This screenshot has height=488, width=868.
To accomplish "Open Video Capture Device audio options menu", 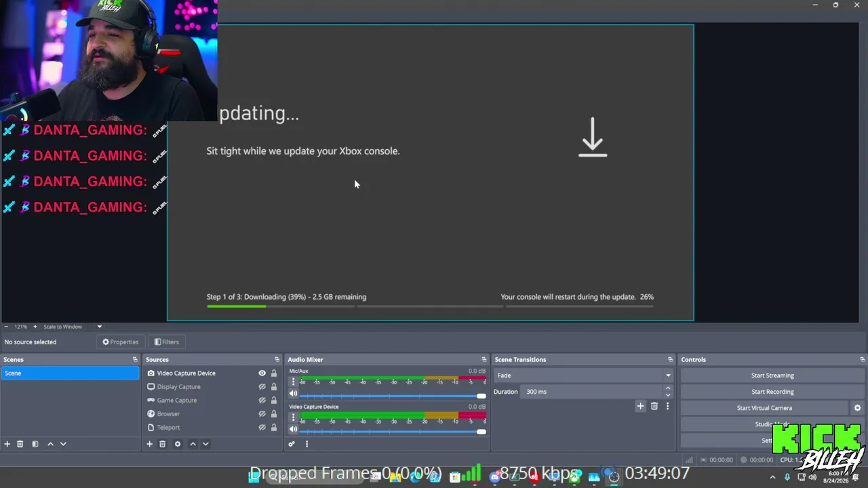I will point(293,417).
